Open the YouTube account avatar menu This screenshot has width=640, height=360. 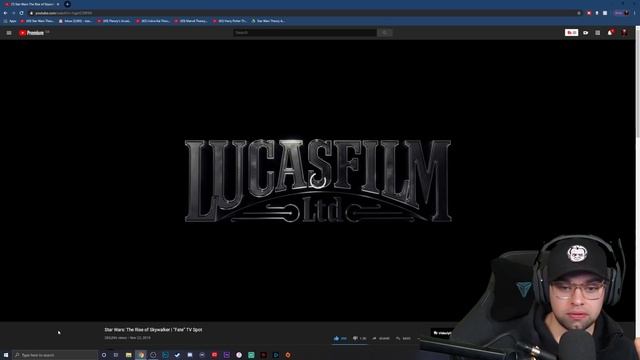(624, 33)
